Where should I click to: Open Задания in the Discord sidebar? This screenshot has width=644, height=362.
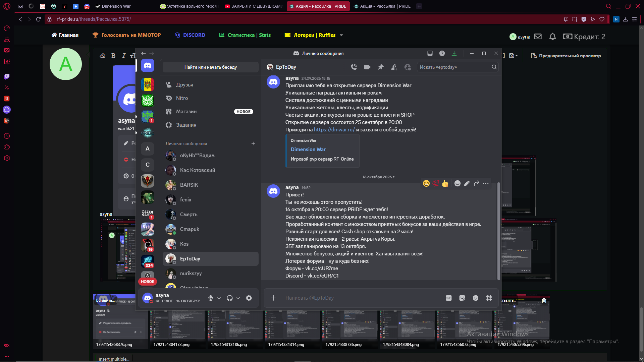(x=210, y=125)
